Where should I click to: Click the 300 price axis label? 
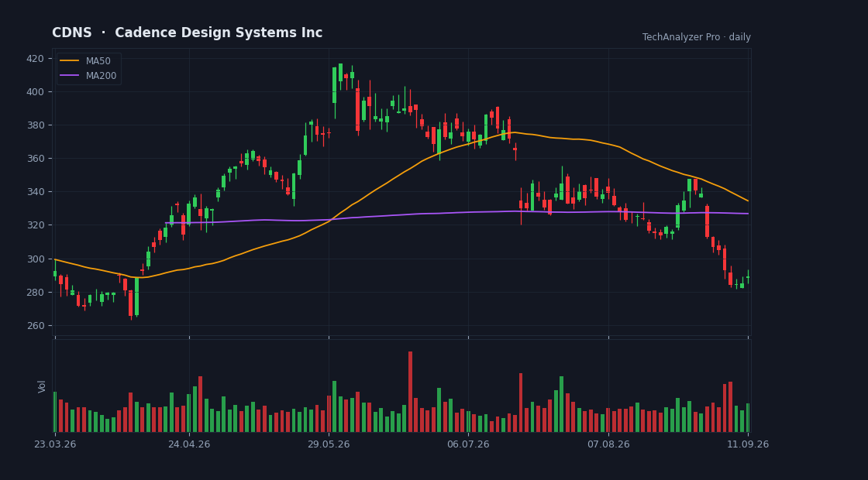click(36, 259)
